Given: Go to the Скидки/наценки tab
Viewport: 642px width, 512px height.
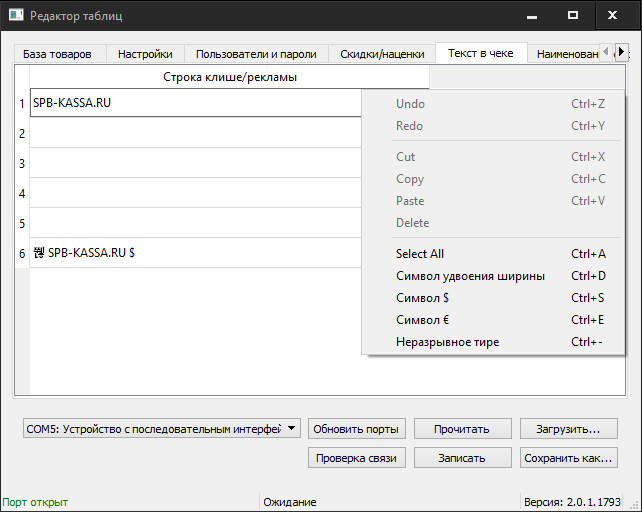Looking at the screenshot, I should coord(382,54).
